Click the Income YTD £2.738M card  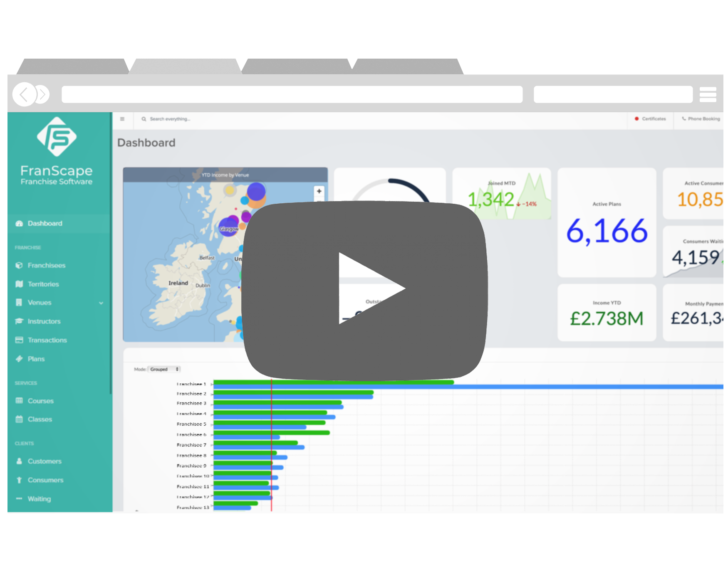(607, 313)
